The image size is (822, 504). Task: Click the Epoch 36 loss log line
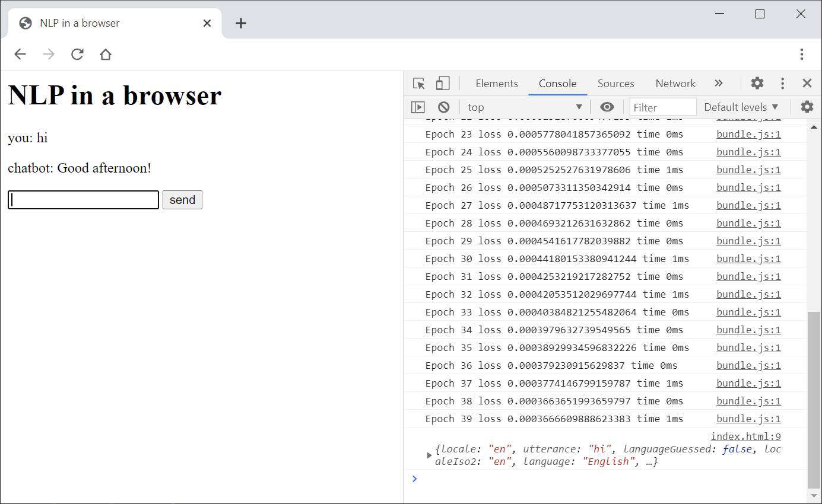pyautogui.click(x=551, y=365)
